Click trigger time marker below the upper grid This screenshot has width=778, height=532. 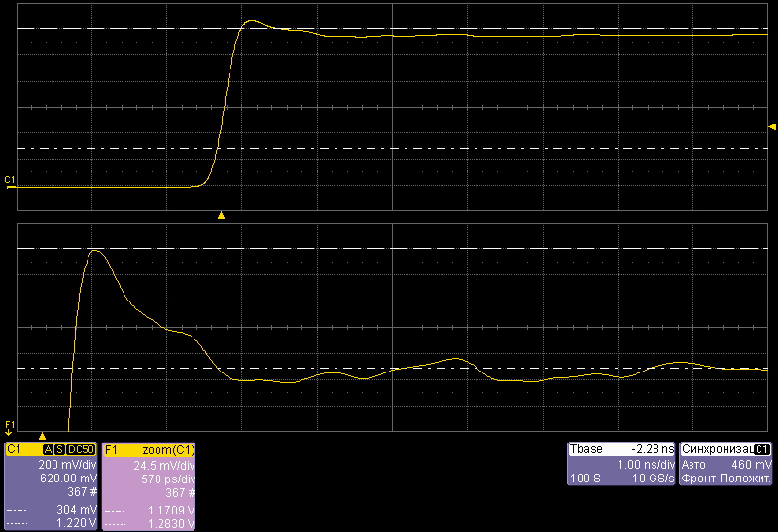(x=221, y=215)
